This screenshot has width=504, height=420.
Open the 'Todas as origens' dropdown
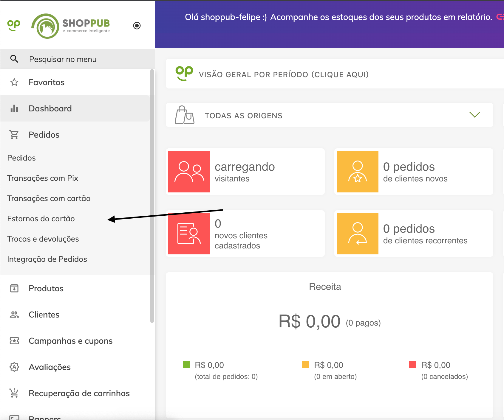(329, 115)
